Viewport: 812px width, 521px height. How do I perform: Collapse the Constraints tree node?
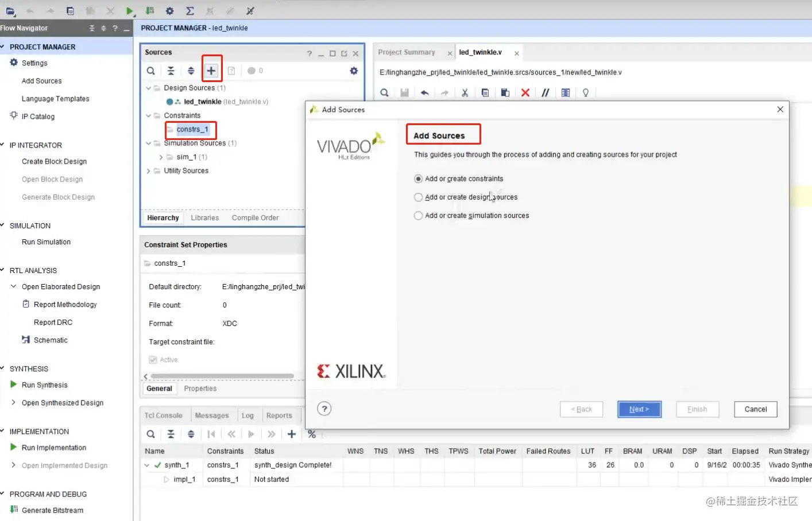click(148, 115)
